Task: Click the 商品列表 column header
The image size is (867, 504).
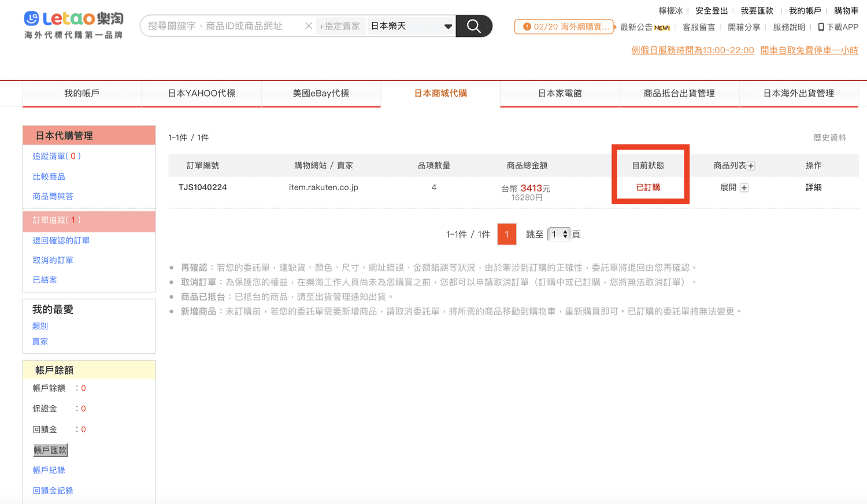Action: (x=729, y=165)
